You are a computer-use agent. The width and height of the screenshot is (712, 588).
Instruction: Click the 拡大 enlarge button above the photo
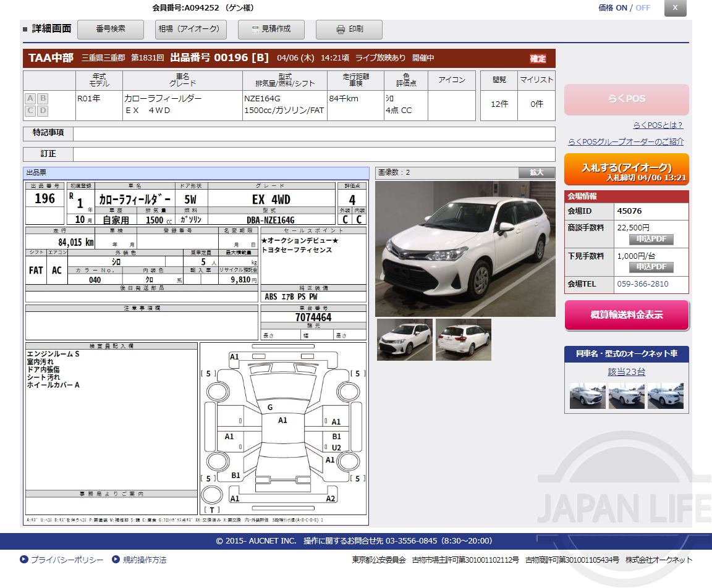(x=536, y=172)
